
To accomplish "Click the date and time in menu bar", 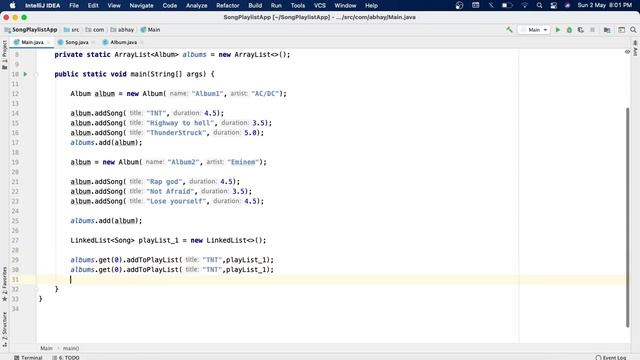I will click(604, 6).
